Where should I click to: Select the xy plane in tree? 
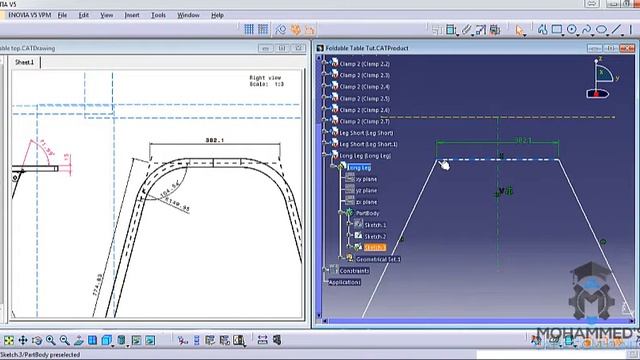tap(367, 179)
